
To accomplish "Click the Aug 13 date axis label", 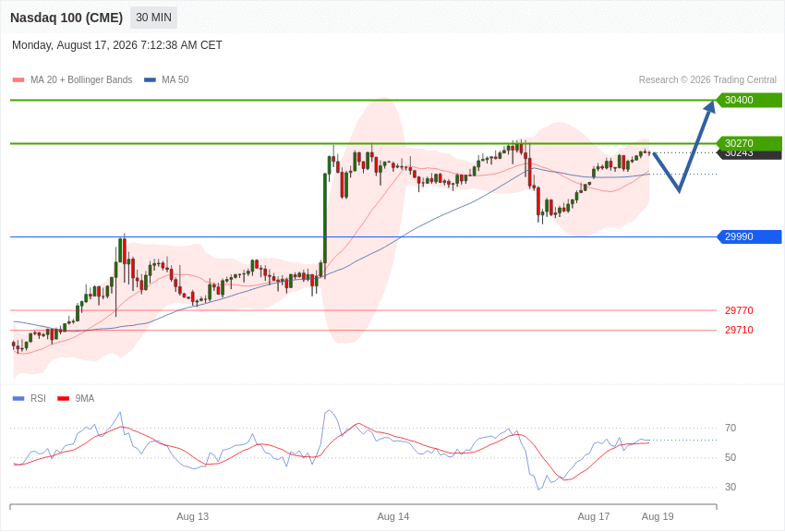I will 193,516.
